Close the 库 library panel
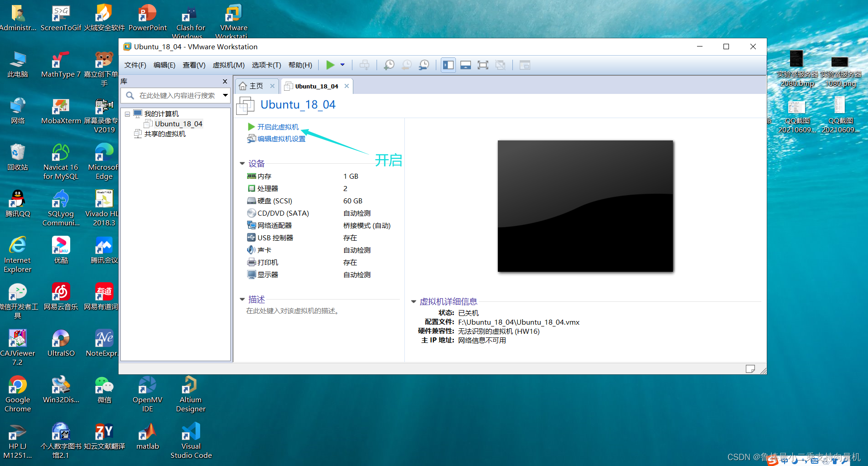This screenshot has height=466, width=868. (225, 81)
